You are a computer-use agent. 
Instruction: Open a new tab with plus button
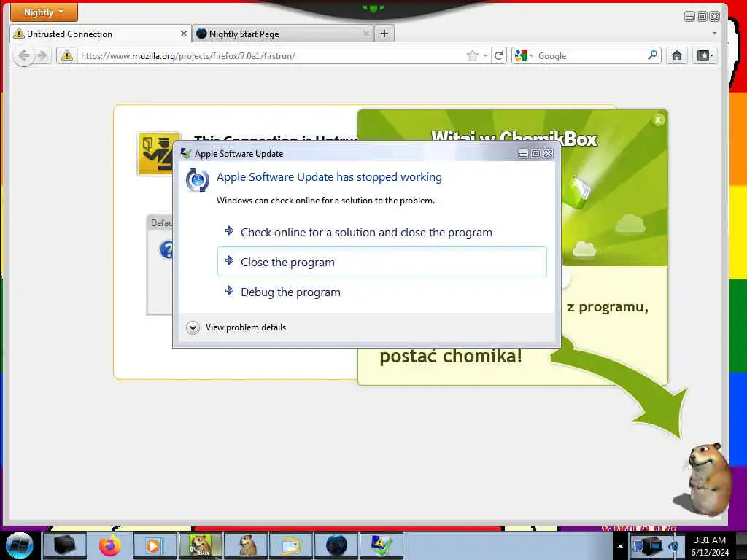tap(384, 34)
